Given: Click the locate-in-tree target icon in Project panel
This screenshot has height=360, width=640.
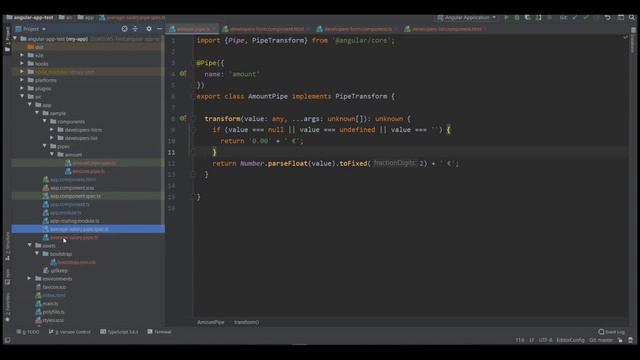Looking at the screenshot, I should pos(124,29).
